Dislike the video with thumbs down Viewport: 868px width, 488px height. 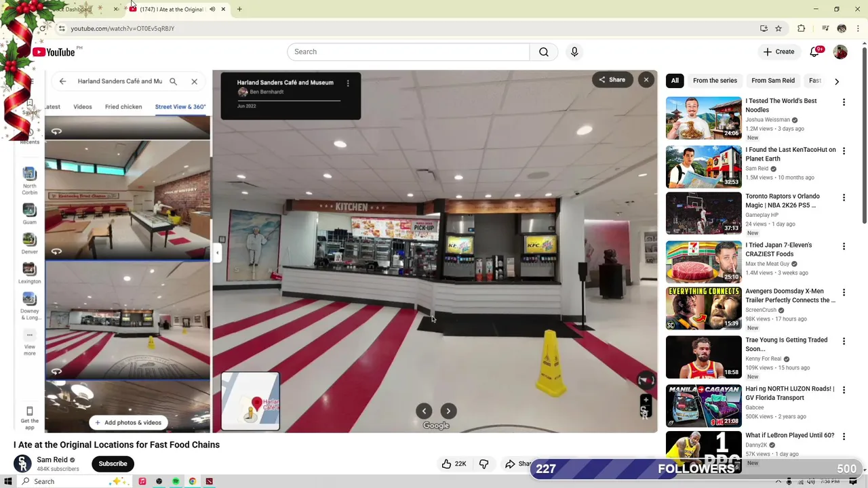click(x=484, y=464)
